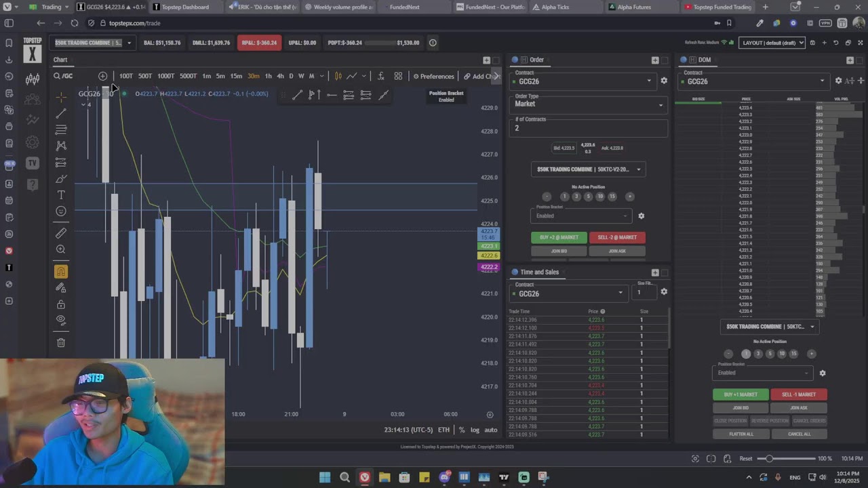Image resolution: width=868 pixels, height=488 pixels.
Task: Switch to TopStep Dashboard browser tab
Action: (184, 7)
